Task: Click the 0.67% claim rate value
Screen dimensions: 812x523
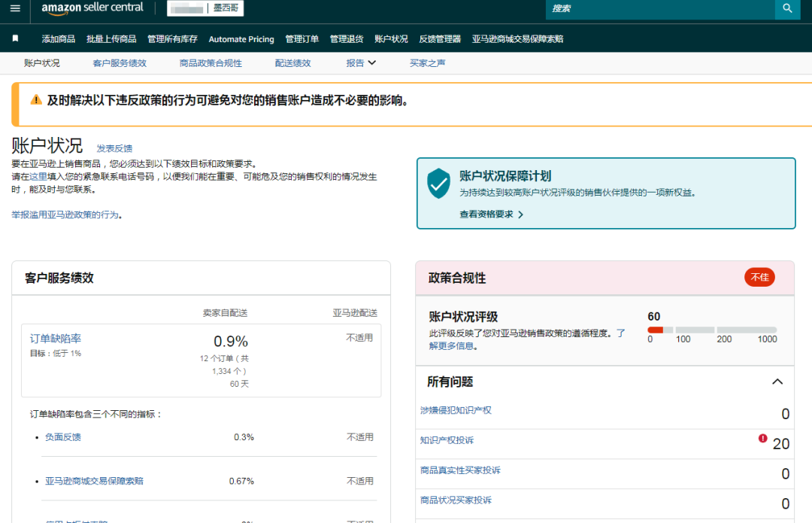Action: tap(241, 481)
